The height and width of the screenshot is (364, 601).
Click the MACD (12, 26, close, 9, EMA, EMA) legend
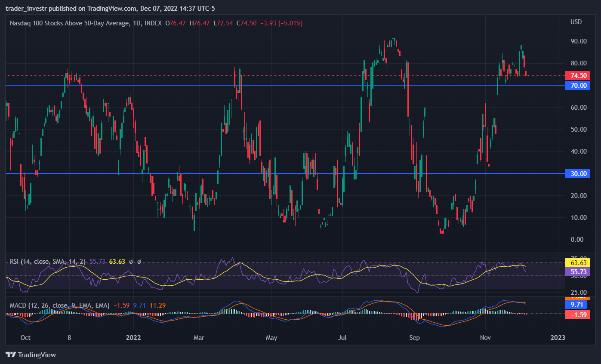click(x=60, y=305)
